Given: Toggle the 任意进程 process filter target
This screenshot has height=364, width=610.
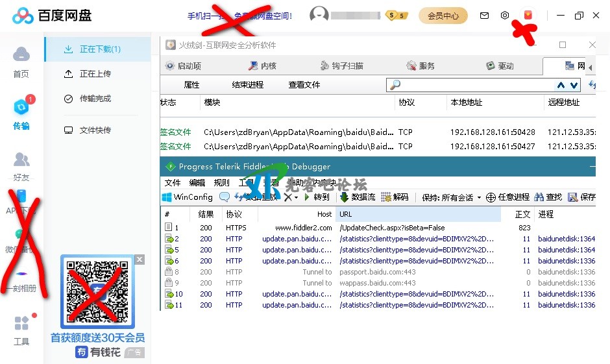Looking at the screenshot, I should (507, 197).
